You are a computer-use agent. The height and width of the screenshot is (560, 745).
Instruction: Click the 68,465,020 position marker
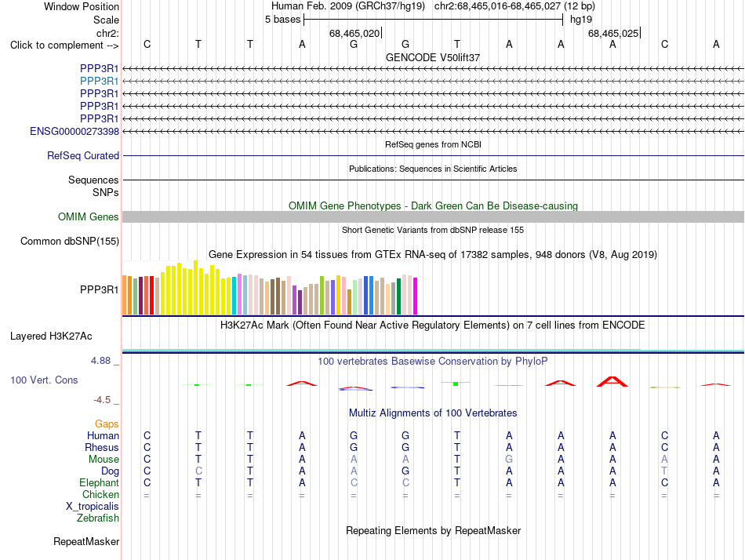355,33
